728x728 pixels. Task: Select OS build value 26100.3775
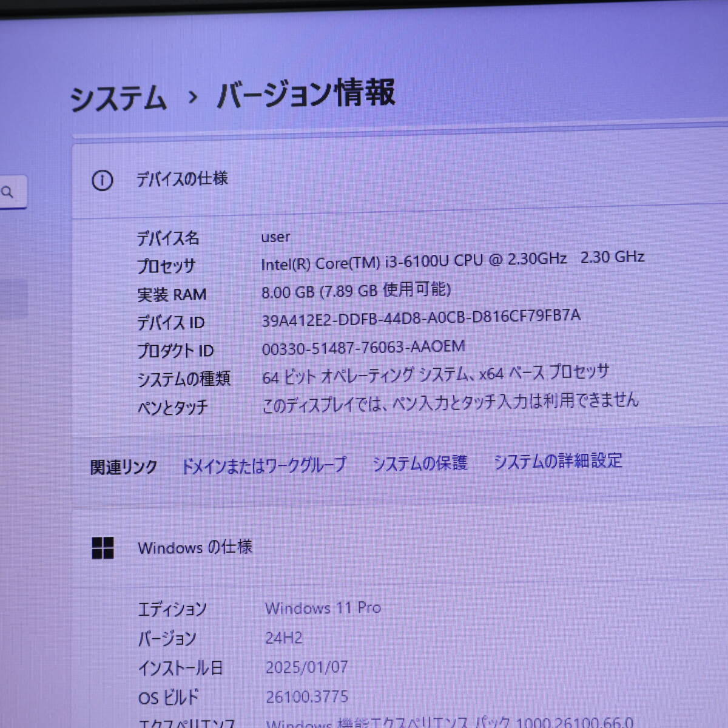click(x=306, y=696)
